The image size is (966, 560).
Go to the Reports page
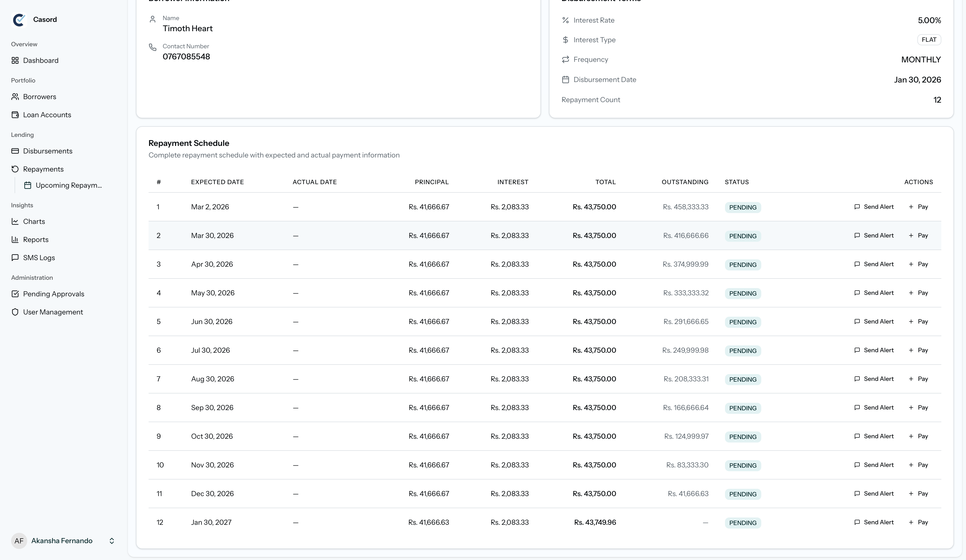36,240
